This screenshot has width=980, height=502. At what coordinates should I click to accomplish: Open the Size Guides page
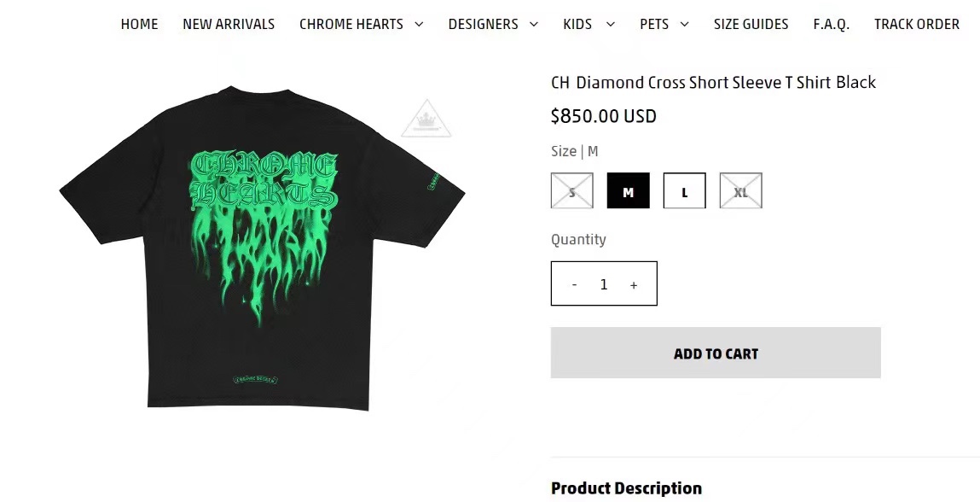tap(751, 25)
